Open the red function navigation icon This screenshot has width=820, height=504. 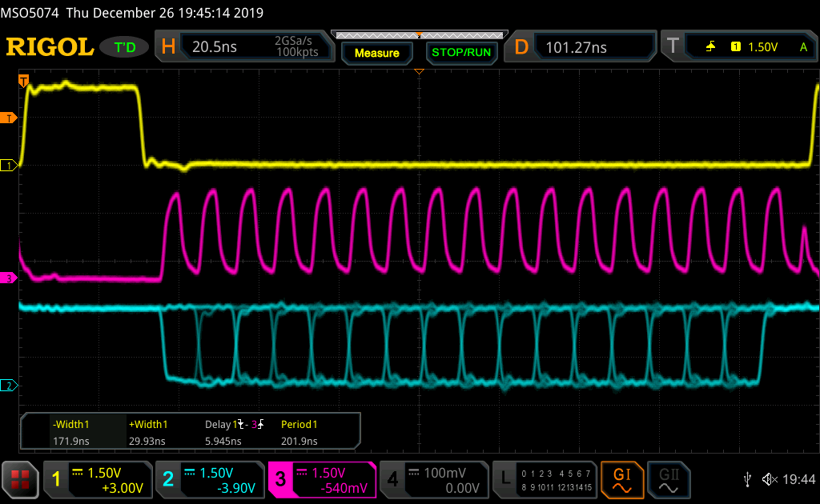tap(20, 479)
